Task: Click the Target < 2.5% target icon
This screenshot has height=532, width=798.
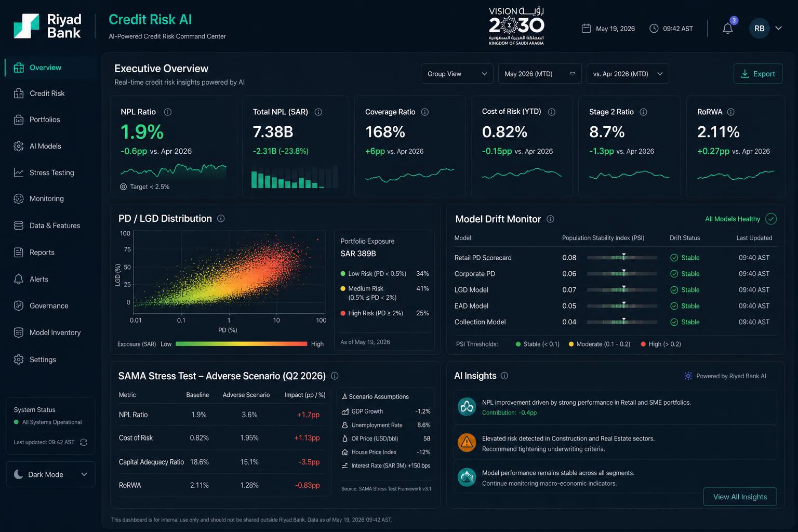Action: point(123,187)
